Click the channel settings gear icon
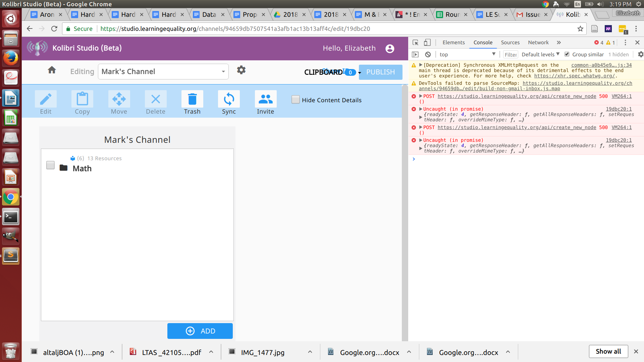Screen dimensions: 644x362 tap(241, 70)
